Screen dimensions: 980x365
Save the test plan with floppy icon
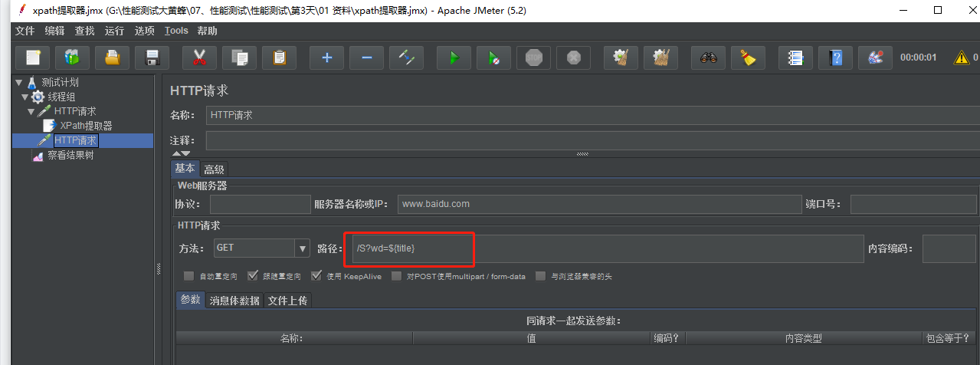point(152,58)
